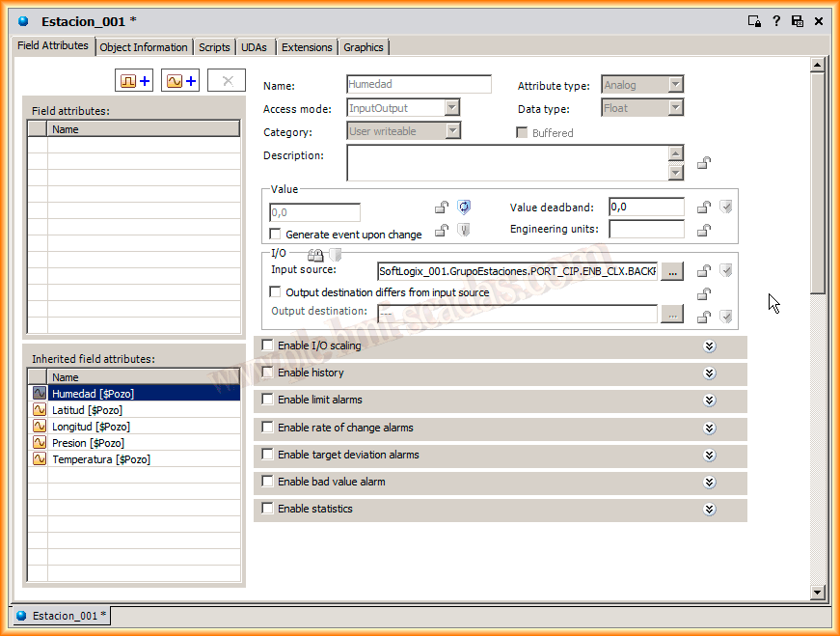Expand the Enable history section chevron
Viewport: 840px width, 636px height.
click(x=710, y=373)
